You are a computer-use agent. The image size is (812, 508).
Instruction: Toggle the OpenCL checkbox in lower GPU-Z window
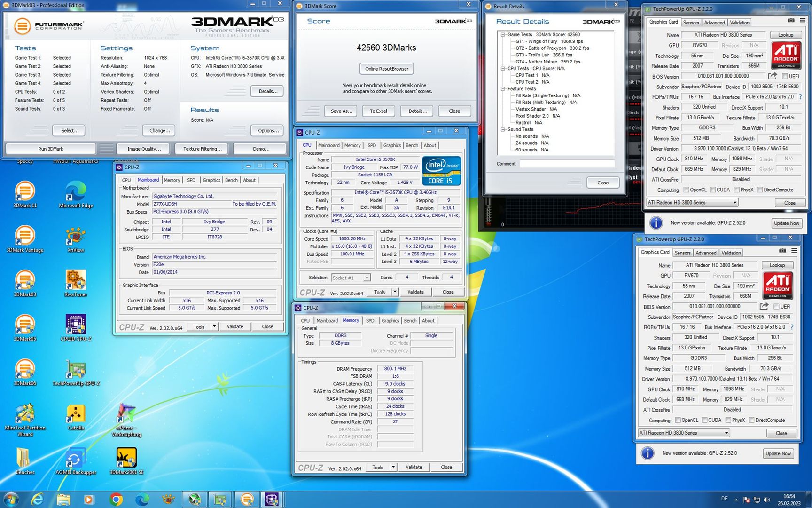[x=678, y=420]
